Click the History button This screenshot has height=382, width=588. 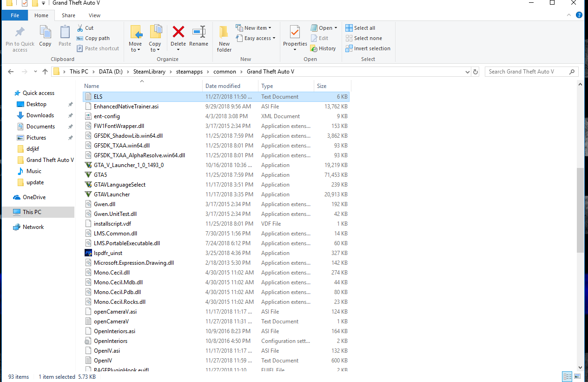[323, 48]
